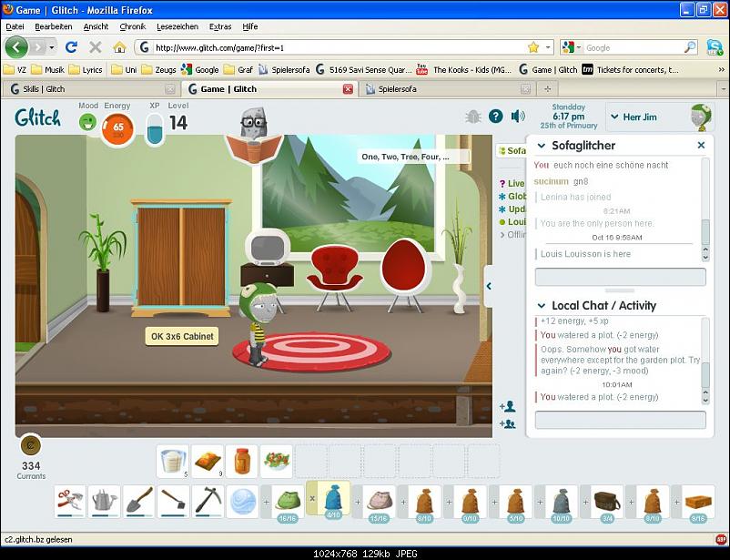The height and width of the screenshot is (560, 730).
Task: Collapse the Sofaglitcher chat panel
Action: (x=542, y=146)
